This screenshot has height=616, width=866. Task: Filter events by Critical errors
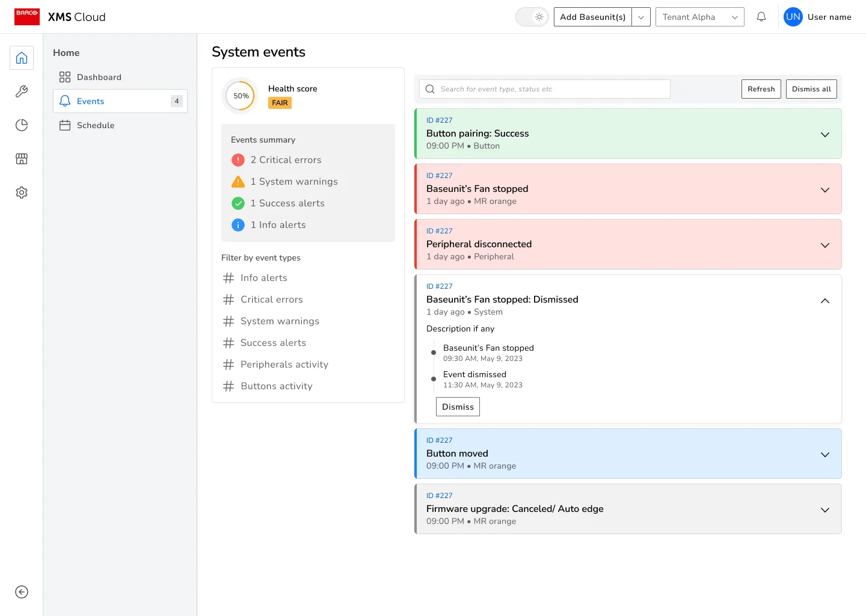pyautogui.click(x=271, y=300)
